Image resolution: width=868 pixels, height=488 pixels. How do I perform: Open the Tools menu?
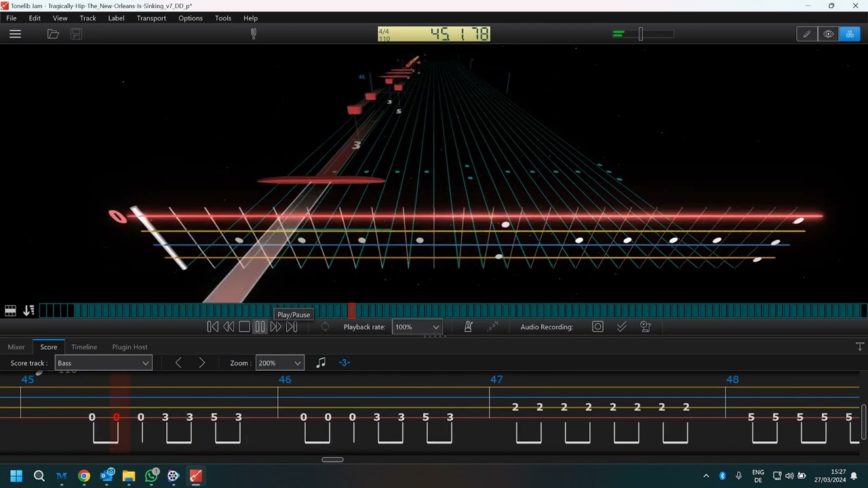click(x=223, y=18)
